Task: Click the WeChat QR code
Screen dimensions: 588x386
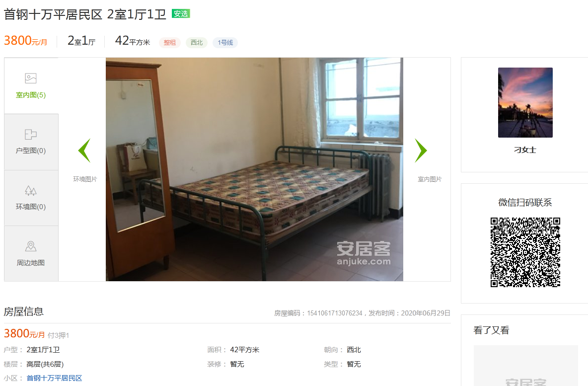Action: pyautogui.click(x=525, y=252)
